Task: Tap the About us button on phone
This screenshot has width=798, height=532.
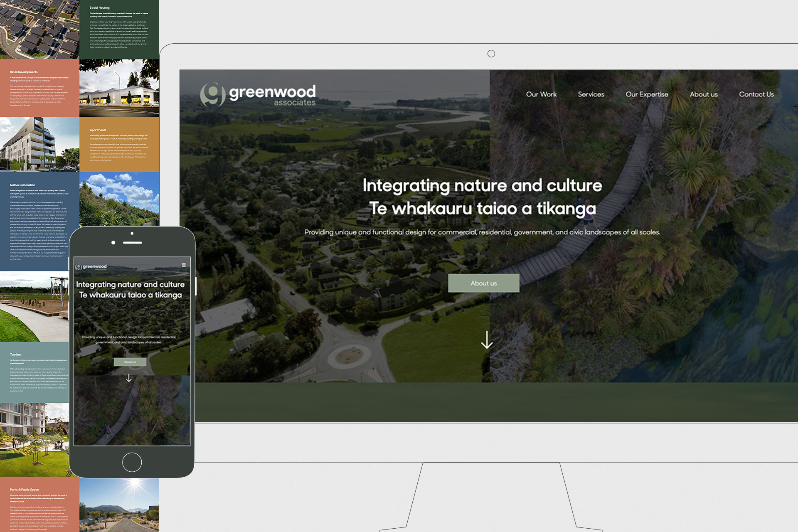Action: [130, 362]
